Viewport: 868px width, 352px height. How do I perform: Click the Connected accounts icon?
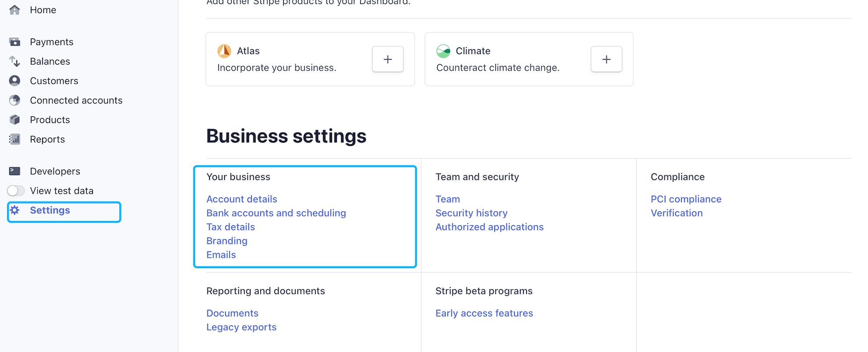point(14,101)
